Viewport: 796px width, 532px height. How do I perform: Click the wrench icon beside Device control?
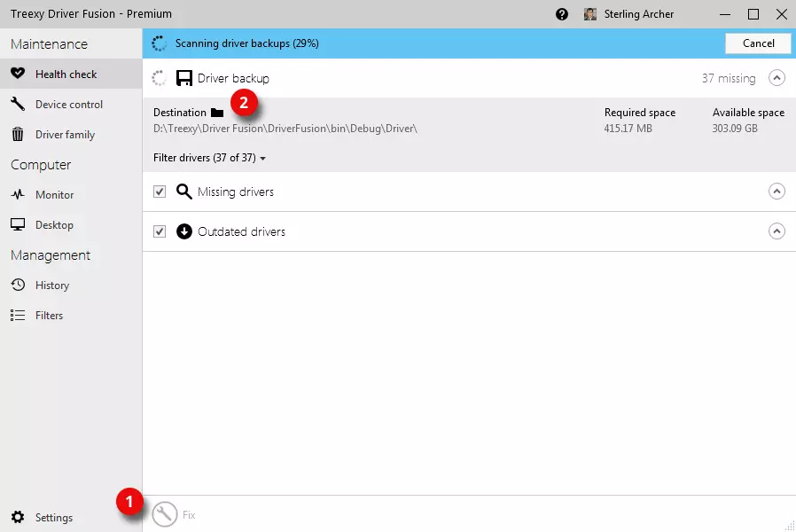pyautogui.click(x=18, y=104)
